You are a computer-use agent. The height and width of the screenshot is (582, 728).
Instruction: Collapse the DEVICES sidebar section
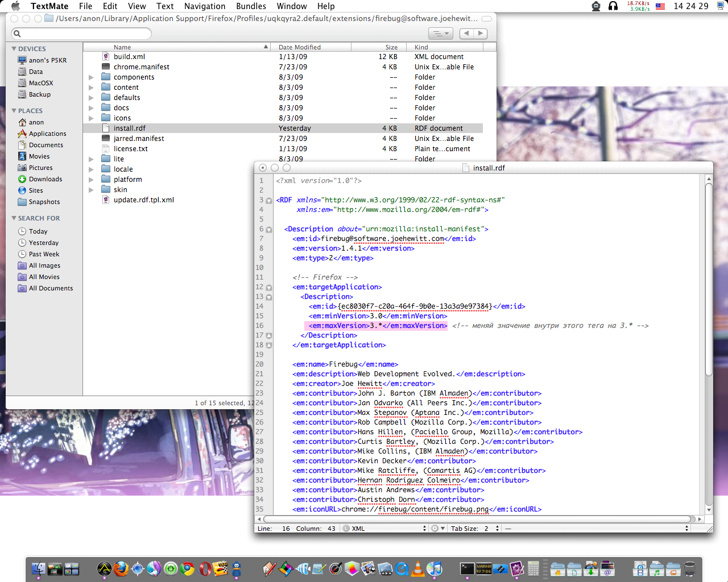14,49
